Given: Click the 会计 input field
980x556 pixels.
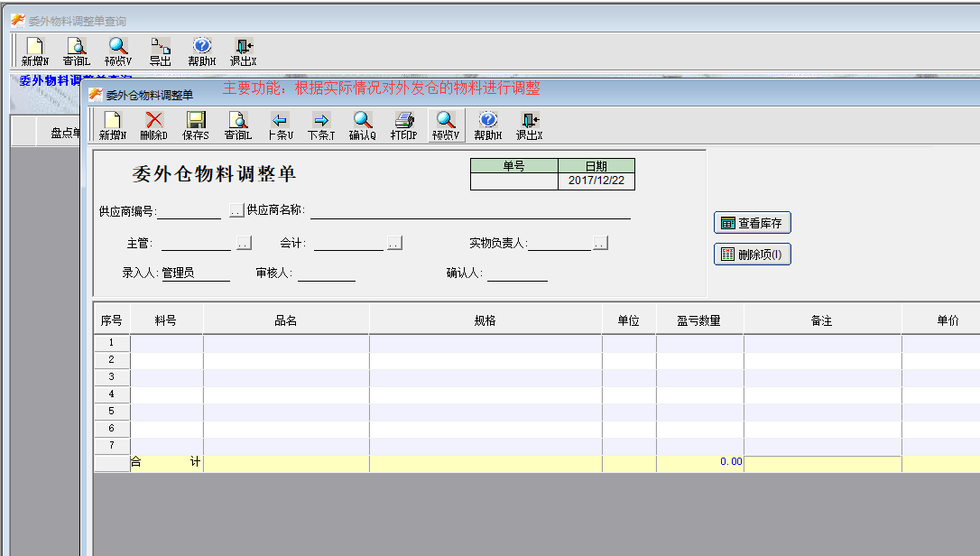Looking at the screenshot, I should [x=348, y=244].
